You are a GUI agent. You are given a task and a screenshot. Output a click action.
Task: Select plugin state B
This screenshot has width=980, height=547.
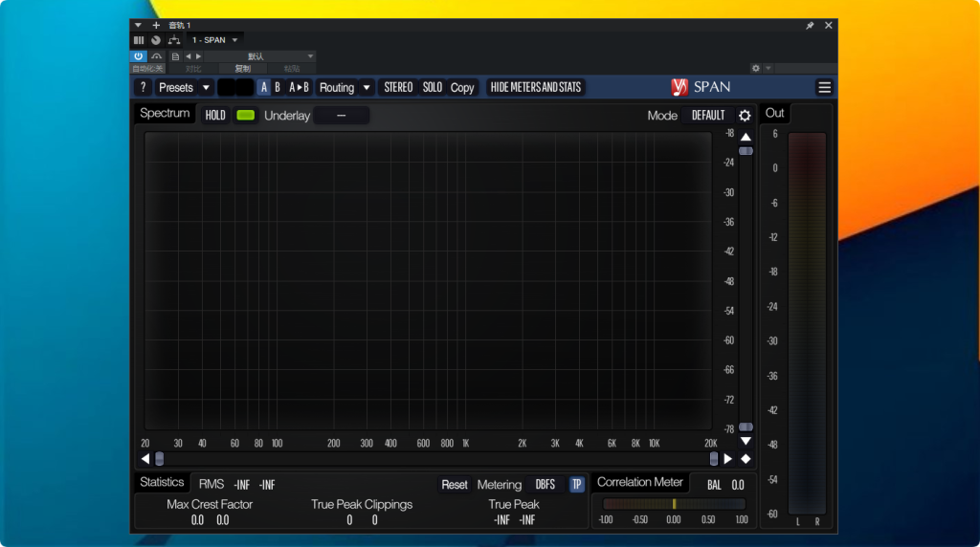[278, 87]
